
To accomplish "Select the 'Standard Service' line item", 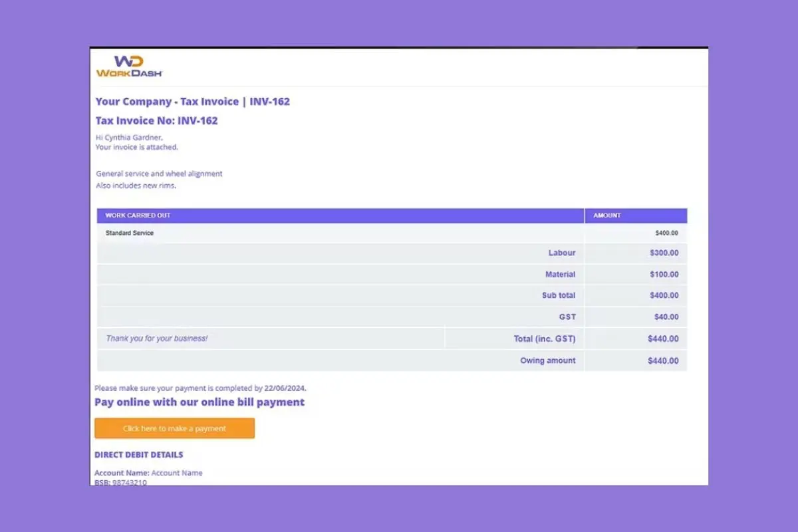I will [x=130, y=233].
